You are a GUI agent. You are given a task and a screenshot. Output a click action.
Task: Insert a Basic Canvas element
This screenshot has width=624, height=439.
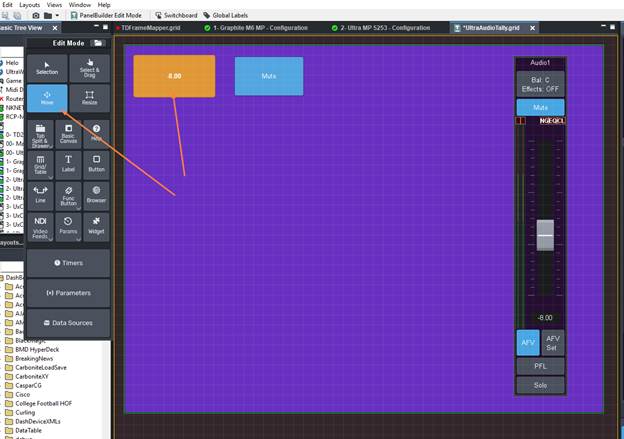pyautogui.click(x=68, y=135)
